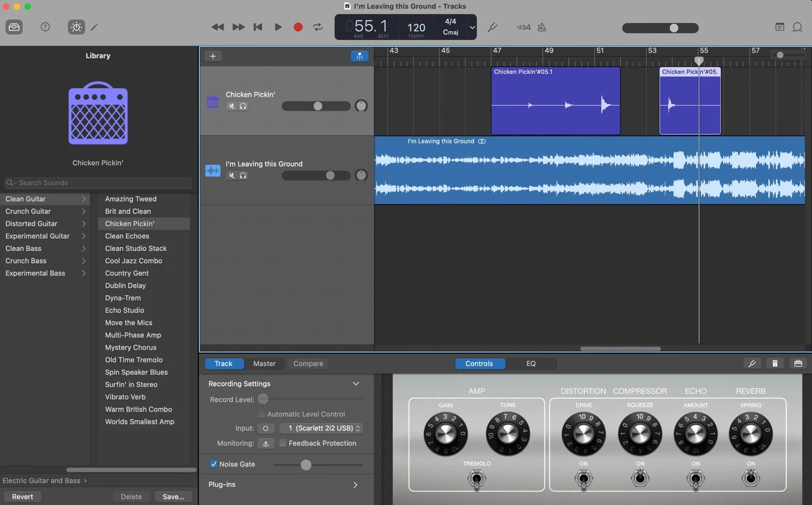Mute the Chicken Pickin' track
812x505 pixels.
[x=232, y=106]
